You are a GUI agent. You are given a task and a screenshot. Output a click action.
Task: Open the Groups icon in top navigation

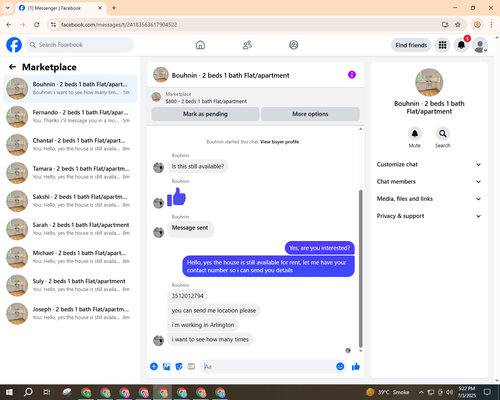294,45
